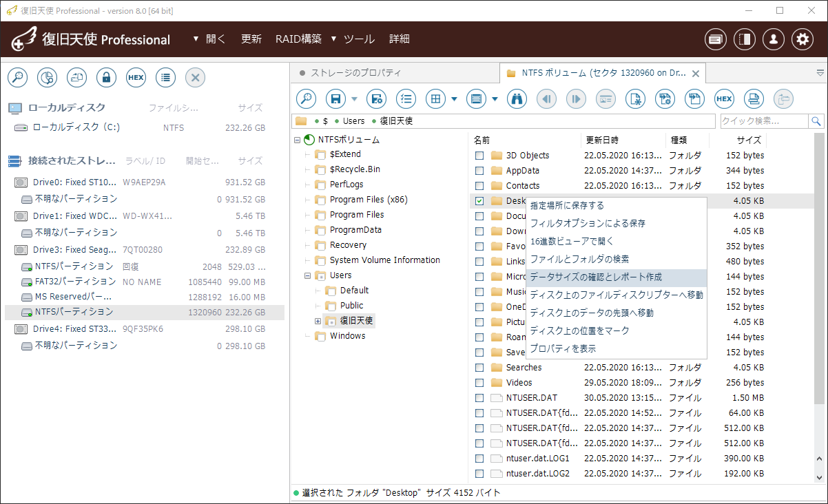Check the Contacts folder checkbox

click(479, 186)
